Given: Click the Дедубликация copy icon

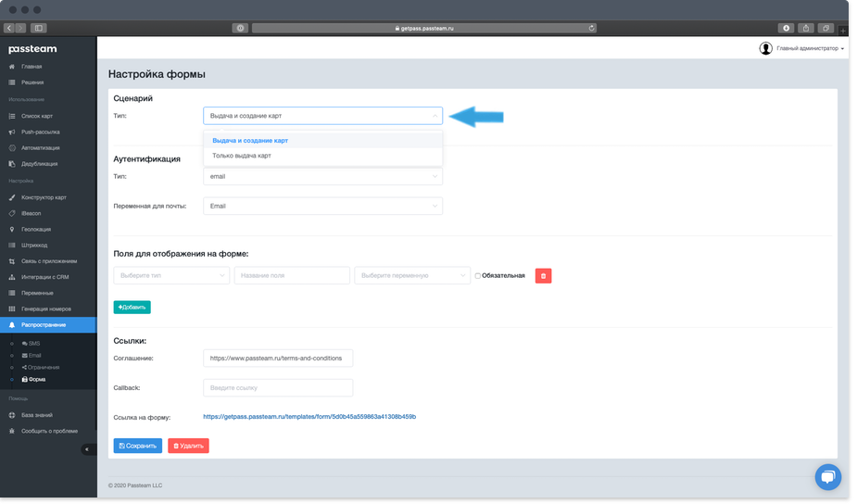Looking at the screenshot, I should (x=12, y=164).
